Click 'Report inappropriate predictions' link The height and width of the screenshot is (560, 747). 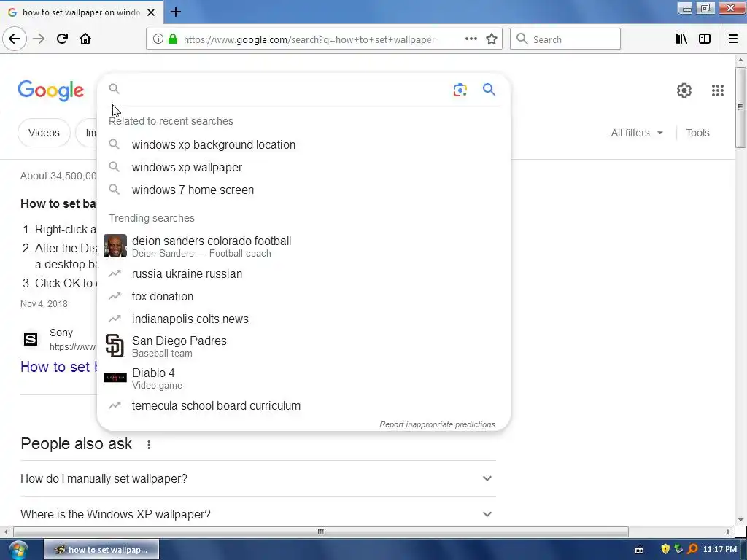point(437,424)
